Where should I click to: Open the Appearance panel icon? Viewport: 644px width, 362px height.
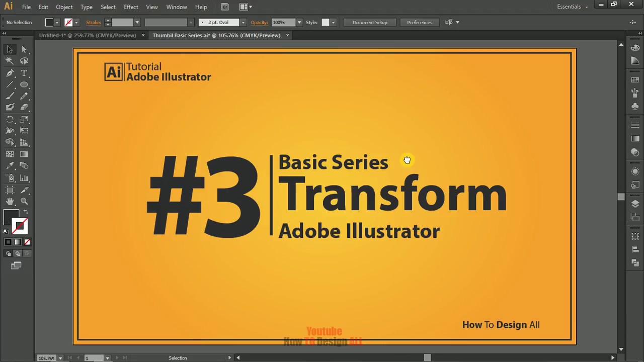point(635,171)
